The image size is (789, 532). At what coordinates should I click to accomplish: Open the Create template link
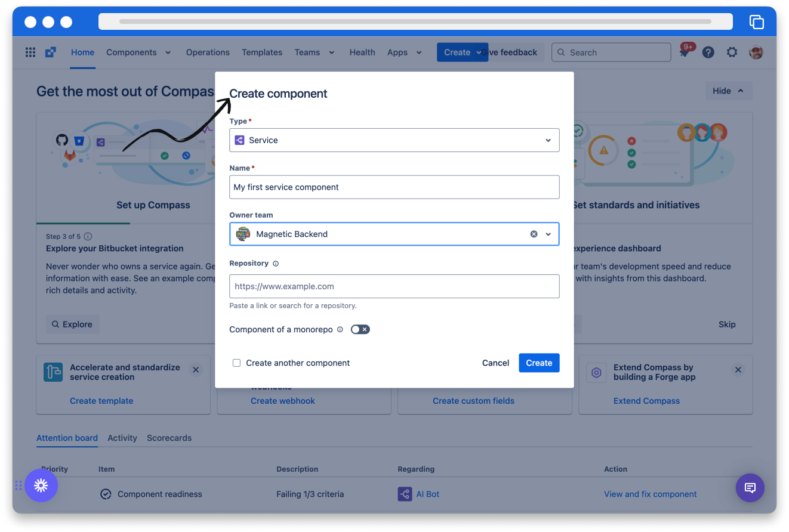coord(101,401)
